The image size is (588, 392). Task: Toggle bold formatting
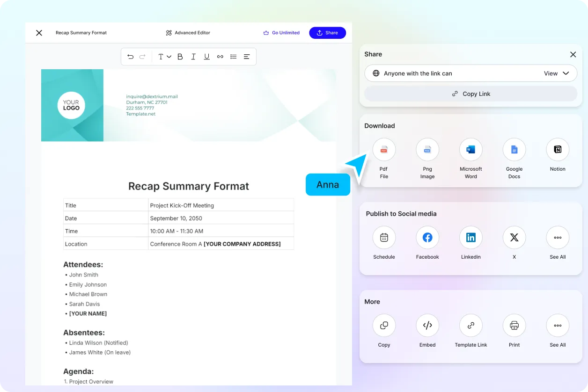pyautogui.click(x=180, y=57)
